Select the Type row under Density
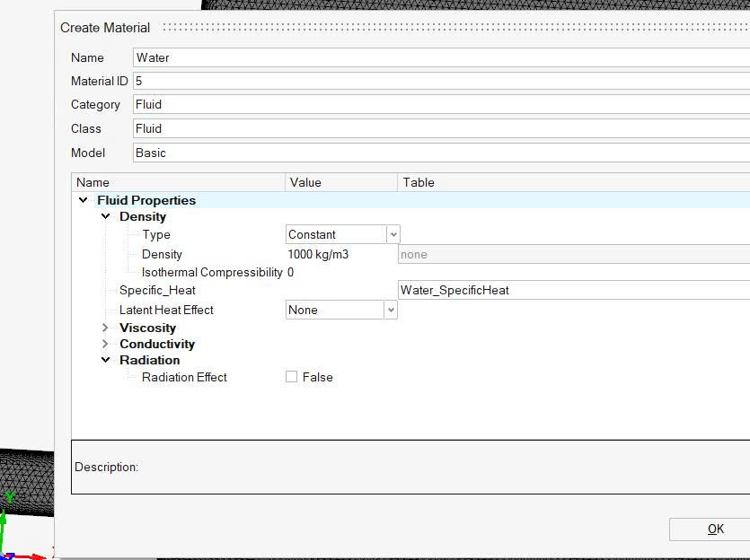Screen dimensions: 750x560 pos(156,234)
